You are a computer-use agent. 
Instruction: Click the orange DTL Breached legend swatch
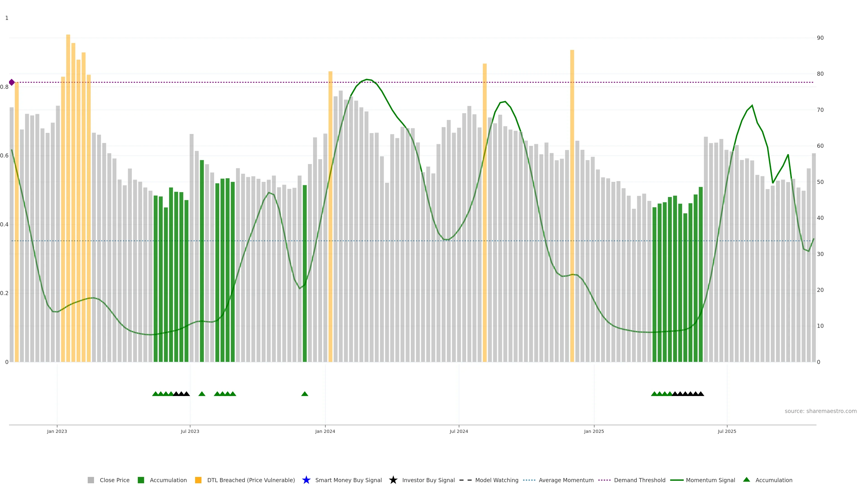coord(198,480)
